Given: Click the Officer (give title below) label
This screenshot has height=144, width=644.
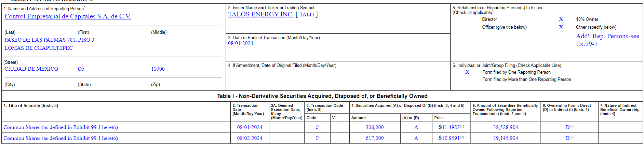Looking at the screenshot, I should tap(504, 27).
